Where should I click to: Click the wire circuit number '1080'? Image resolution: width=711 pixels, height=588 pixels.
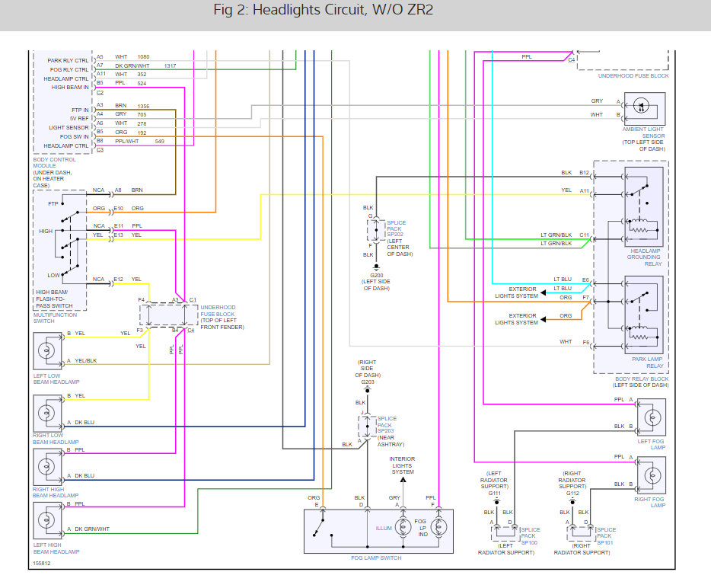[x=143, y=56]
